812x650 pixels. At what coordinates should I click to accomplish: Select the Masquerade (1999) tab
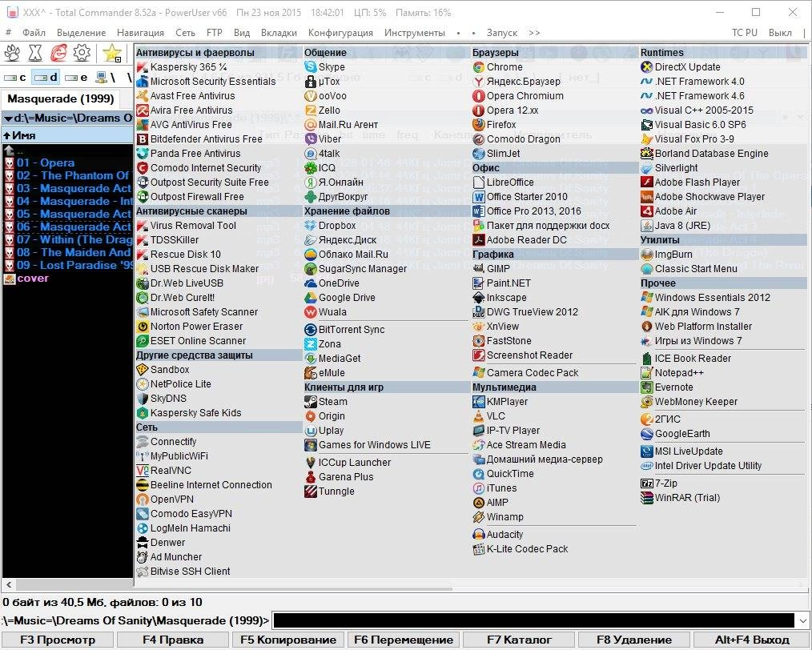(61, 98)
